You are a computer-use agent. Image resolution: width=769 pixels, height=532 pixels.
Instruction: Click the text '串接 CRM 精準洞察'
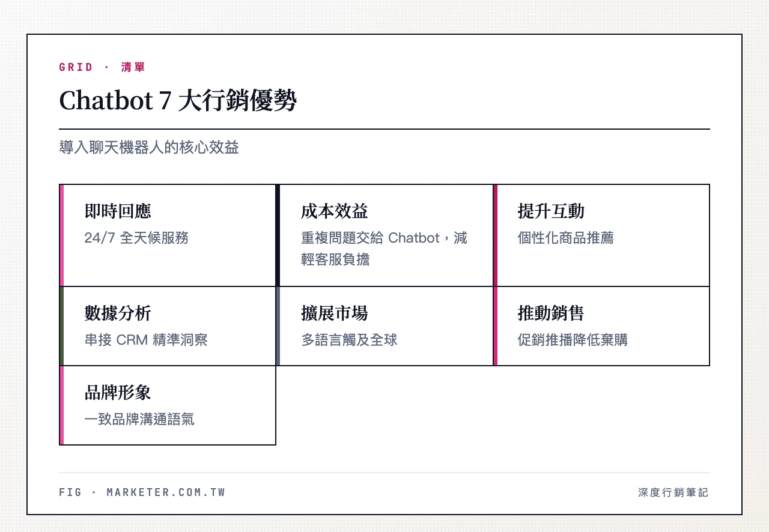[x=146, y=340]
